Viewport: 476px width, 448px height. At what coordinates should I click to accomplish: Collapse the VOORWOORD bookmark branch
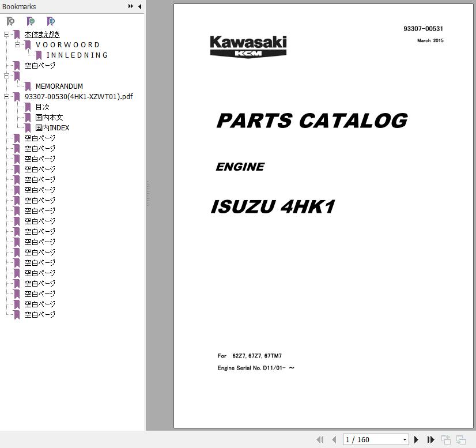pos(18,44)
